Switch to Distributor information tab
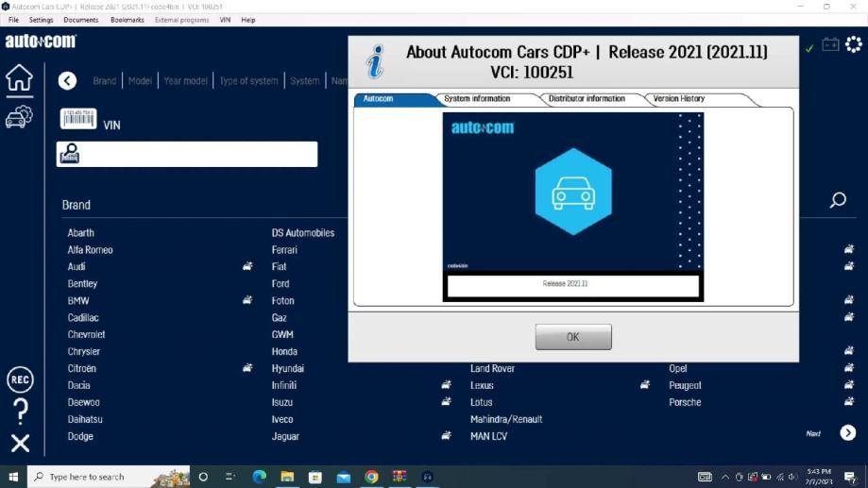This screenshot has width=868, height=488. pyautogui.click(x=587, y=98)
